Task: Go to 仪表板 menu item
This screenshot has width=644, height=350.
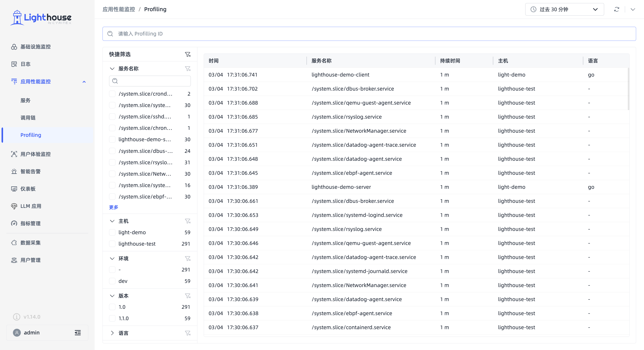Action: point(28,189)
